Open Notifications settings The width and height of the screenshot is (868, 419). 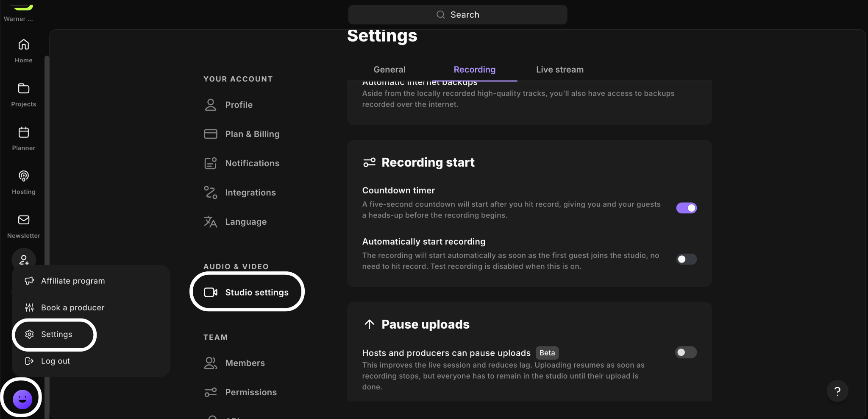click(x=252, y=163)
